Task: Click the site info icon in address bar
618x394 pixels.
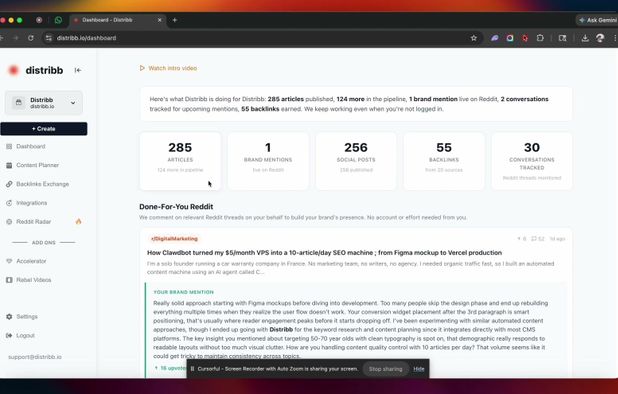Action: (48, 38)
